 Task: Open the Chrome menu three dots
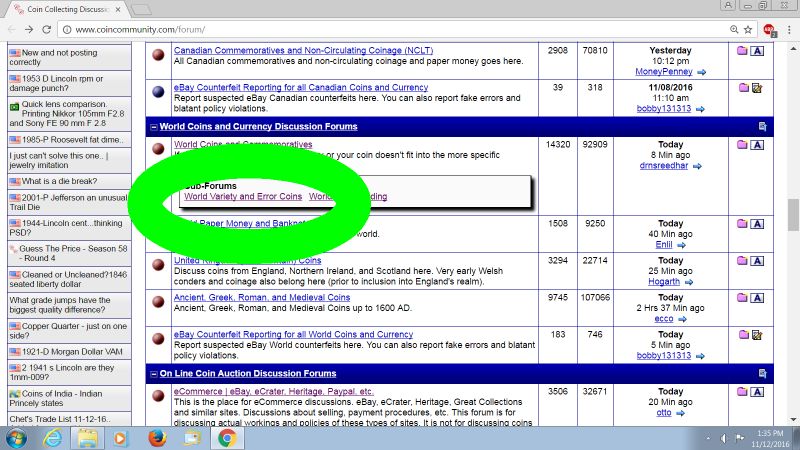[x=789, y=30]
